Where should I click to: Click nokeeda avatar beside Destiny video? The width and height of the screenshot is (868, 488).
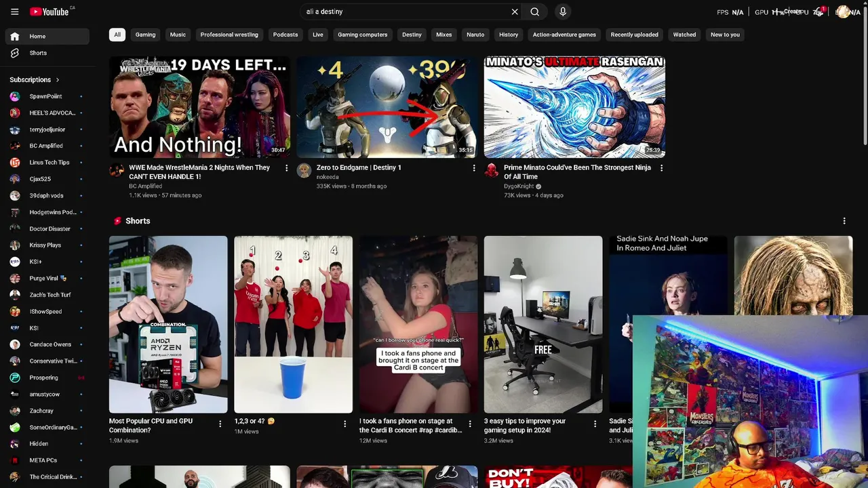tap(304, 170)
